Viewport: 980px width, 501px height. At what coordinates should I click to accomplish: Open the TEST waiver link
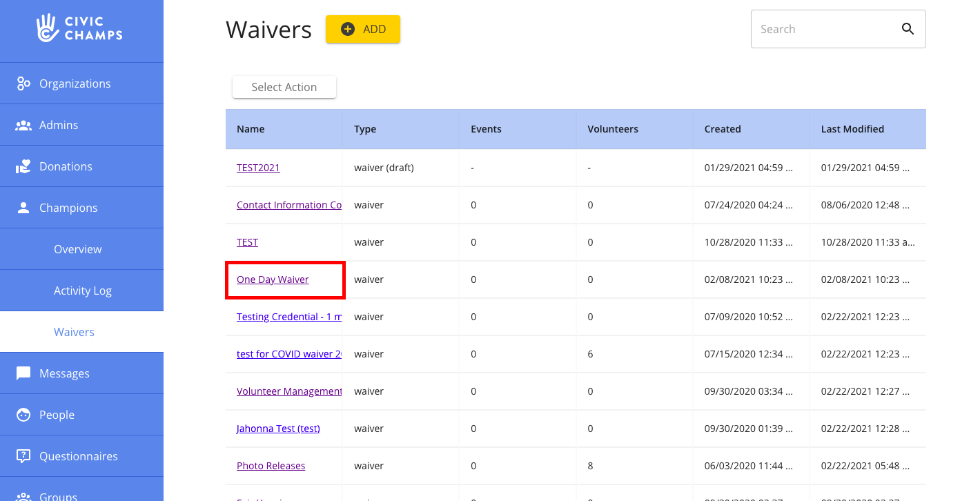[247, 242]
